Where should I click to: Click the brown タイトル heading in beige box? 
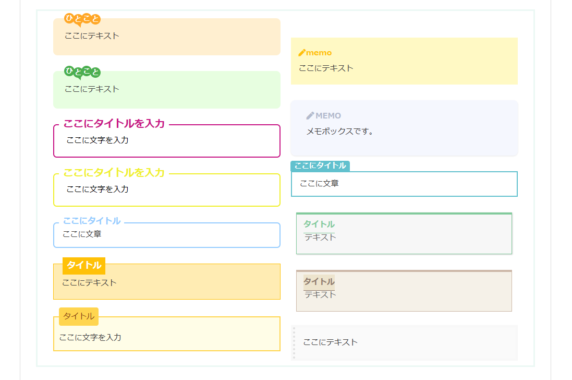coord(319,282)
